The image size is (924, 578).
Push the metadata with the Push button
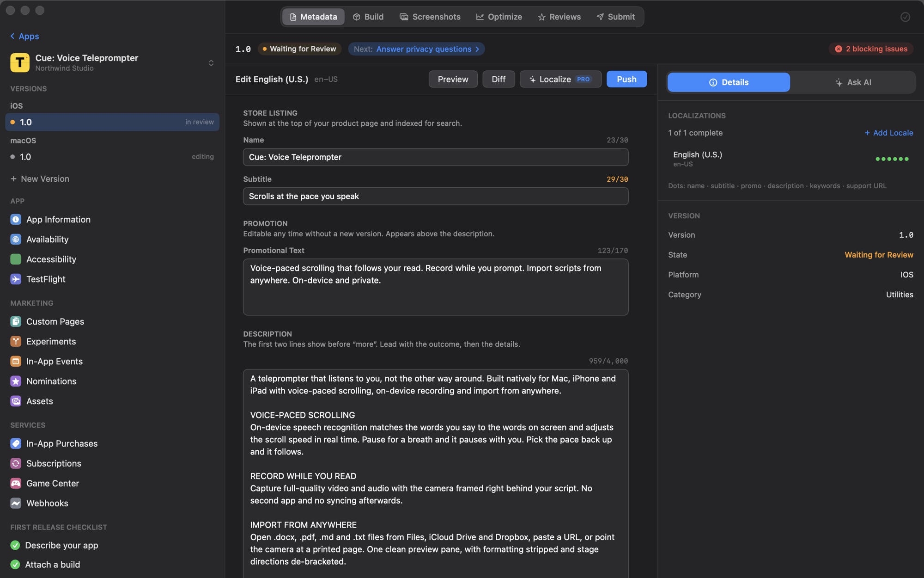click(x=626, y=79)
